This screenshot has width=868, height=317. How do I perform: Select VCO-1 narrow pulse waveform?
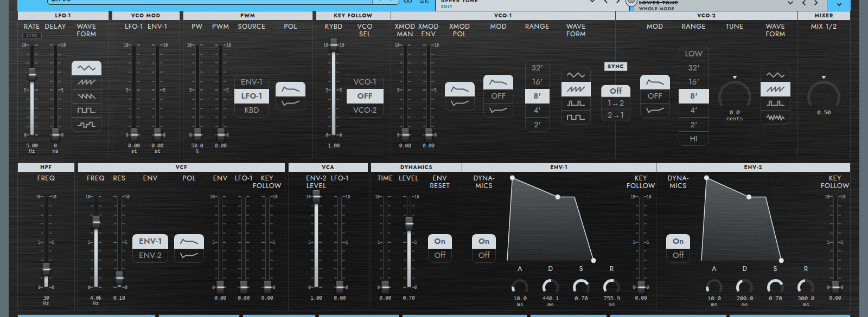(576, 103)
